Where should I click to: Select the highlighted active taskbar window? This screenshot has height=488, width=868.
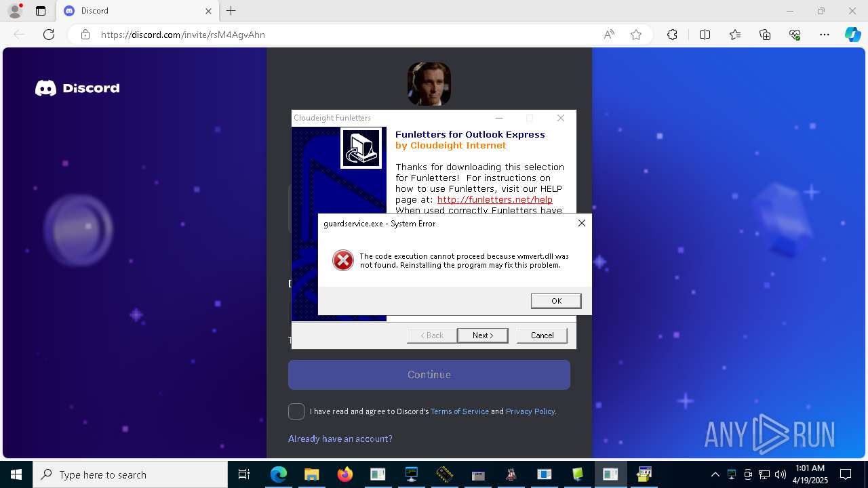(x=610, y=474)
